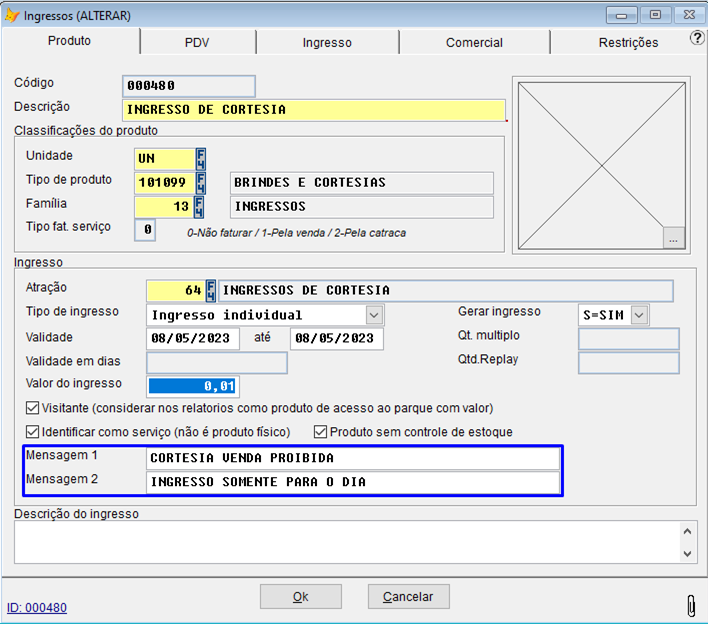Click the ellipsis button on image box
This screenshot has width=711, height=626.
[x=674, y=238]
